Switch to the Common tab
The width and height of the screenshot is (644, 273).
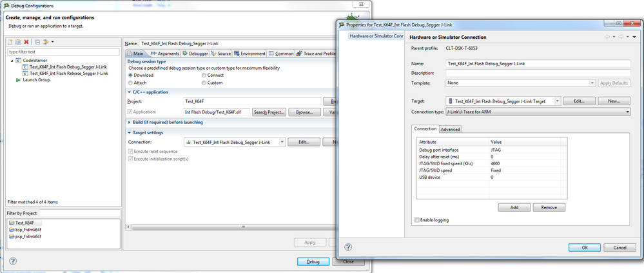281,54
